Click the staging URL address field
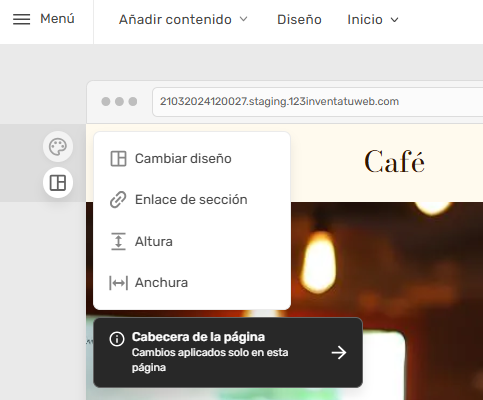The width and height of the screenshot is (483, 400). tap(318, 102)
